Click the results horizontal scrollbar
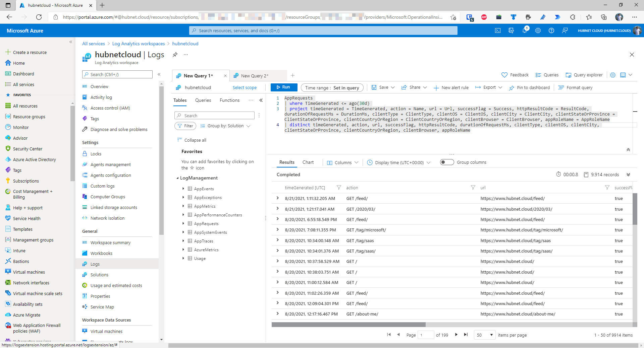 pyautogui.click(x=349, y=325)
